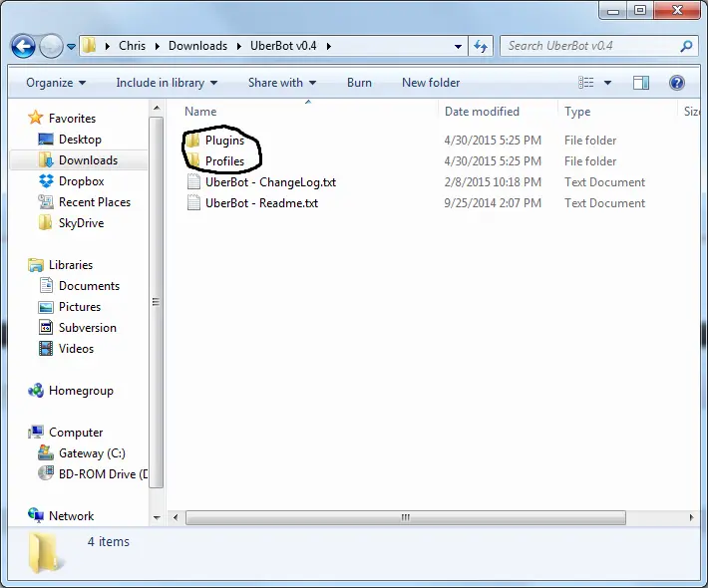
Task: Open address bar previous locations dropdown
Action: click(458, 46)
